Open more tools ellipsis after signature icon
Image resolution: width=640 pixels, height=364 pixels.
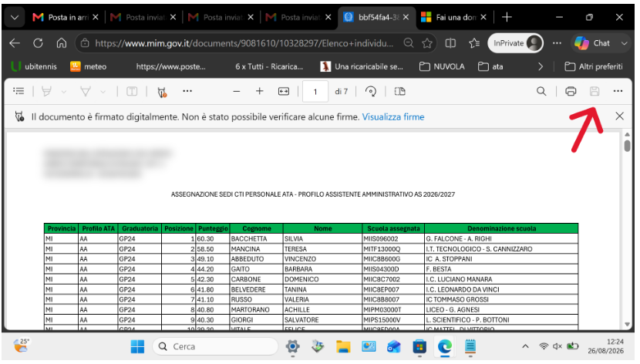point(187,91)
